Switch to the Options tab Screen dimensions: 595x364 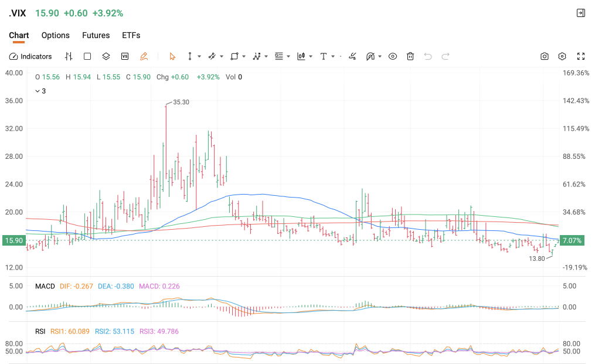(x=56, y=35)
